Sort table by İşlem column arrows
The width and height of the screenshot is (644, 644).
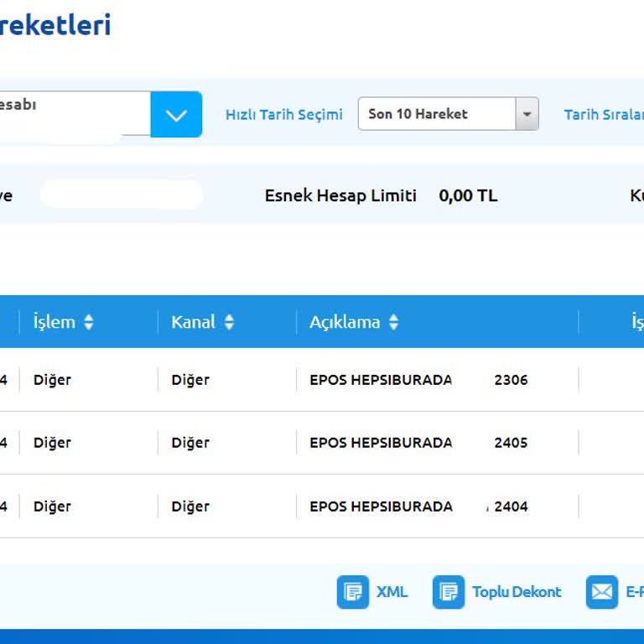[89, 322]
